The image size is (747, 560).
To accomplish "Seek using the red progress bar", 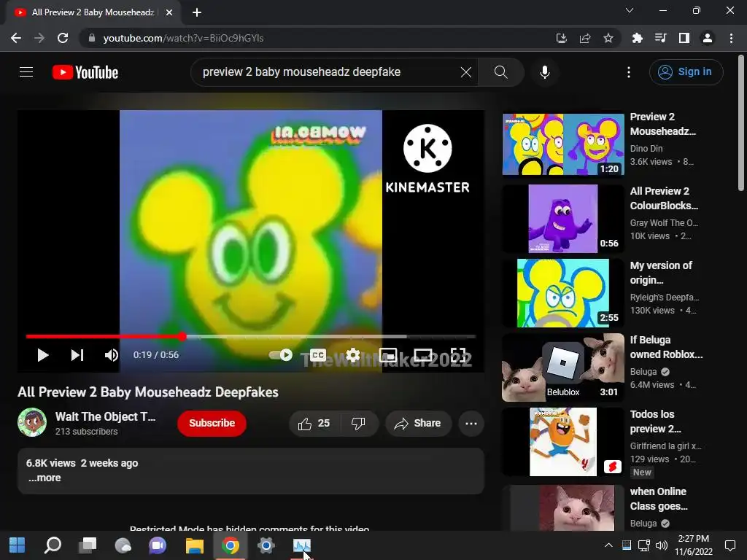I will (x=251, y=337).
